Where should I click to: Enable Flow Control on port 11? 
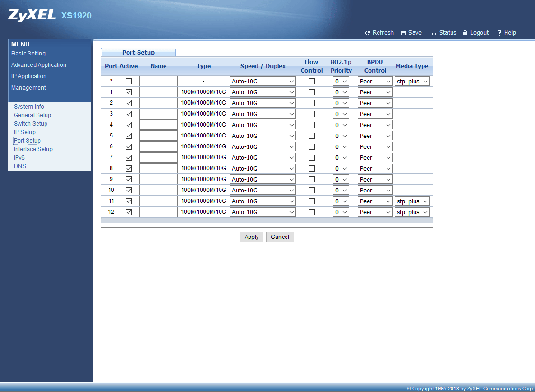tap(312, 201)
